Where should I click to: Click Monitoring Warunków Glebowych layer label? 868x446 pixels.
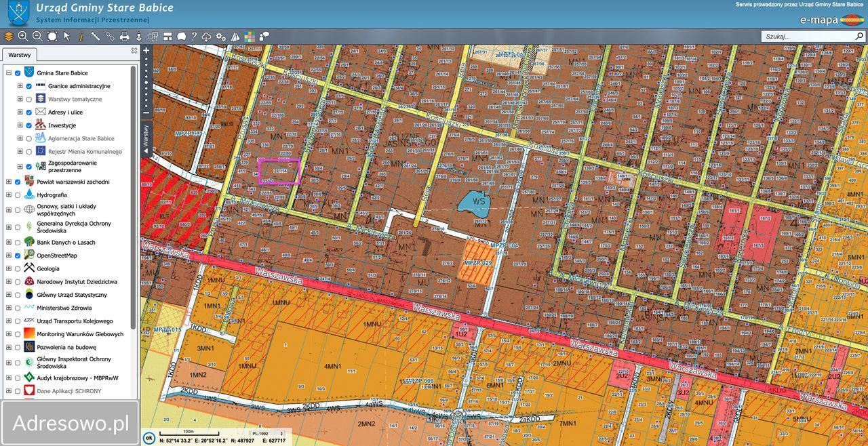[x=80, y=334]
